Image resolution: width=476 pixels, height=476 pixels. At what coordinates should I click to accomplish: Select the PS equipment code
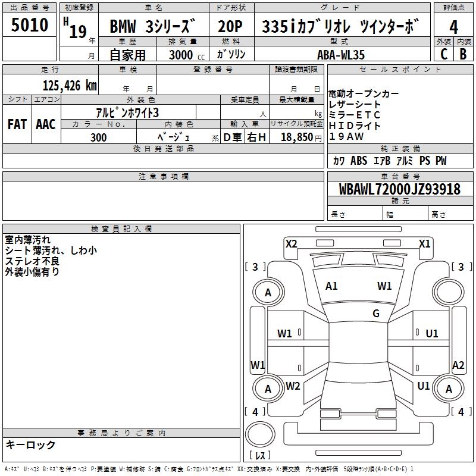(425, 161)
